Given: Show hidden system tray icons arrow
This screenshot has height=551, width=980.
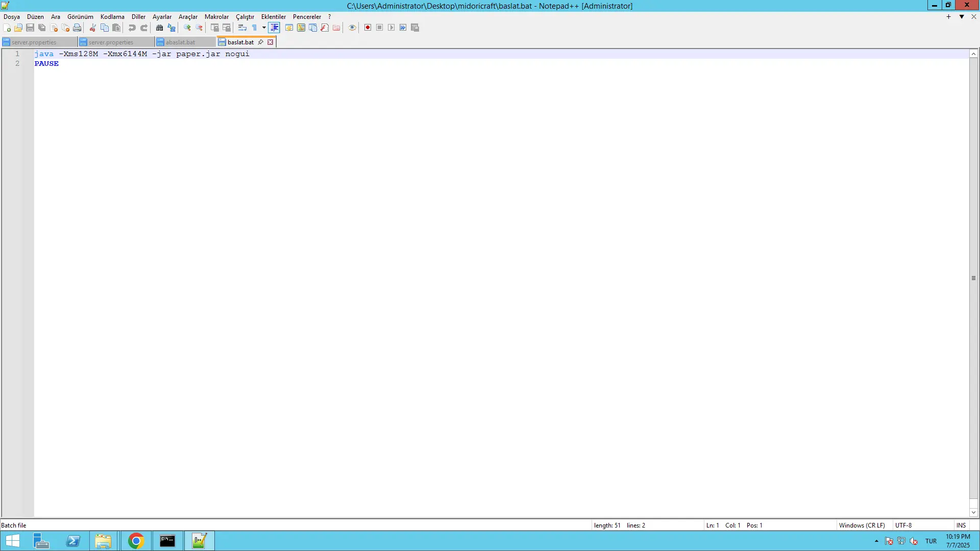Looking at the screenshot, I should [876, 541].
